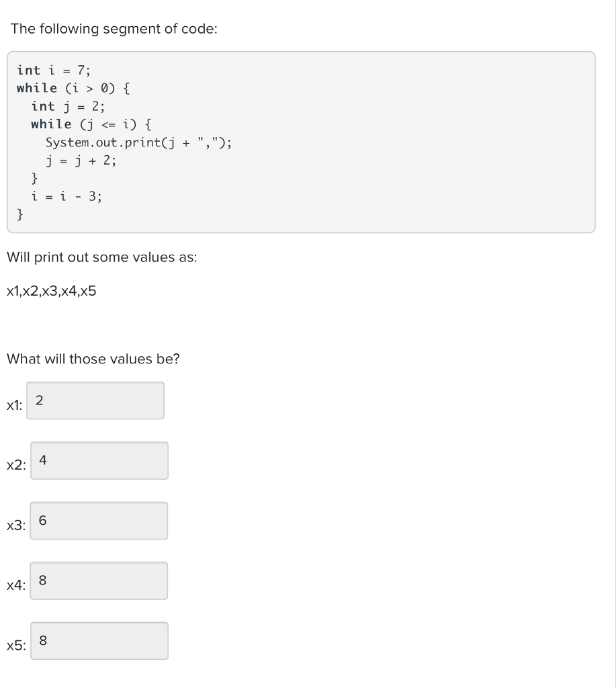The height and width of the screenshot is (688, 616).
Task: Click the x2 answer input field
Action: (x=99, y=460)
